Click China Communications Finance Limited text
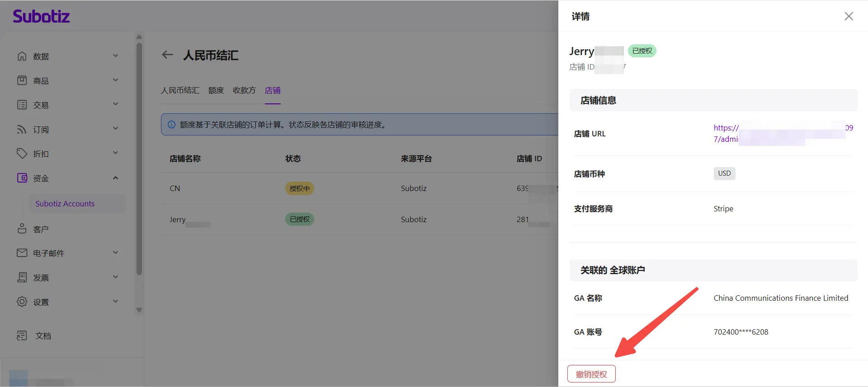The width and height of the screenshot is (868, 387). [781, 298]
